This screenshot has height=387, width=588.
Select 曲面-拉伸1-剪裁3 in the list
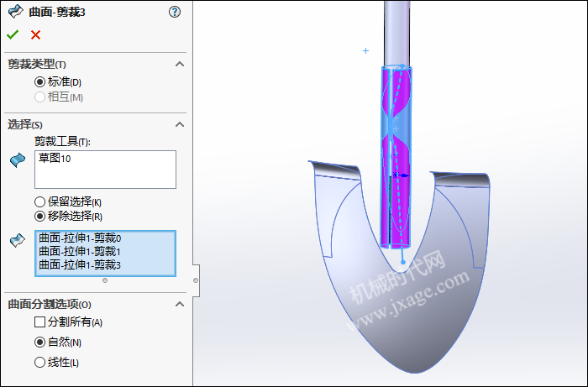click(x=80, y=265)
